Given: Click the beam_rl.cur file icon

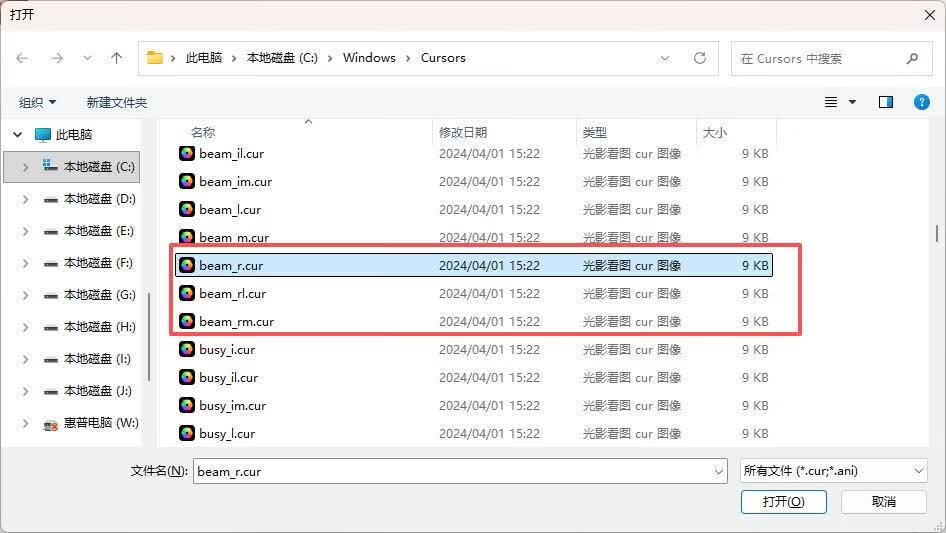Looking at the screenshot, I should pos(187,293).
